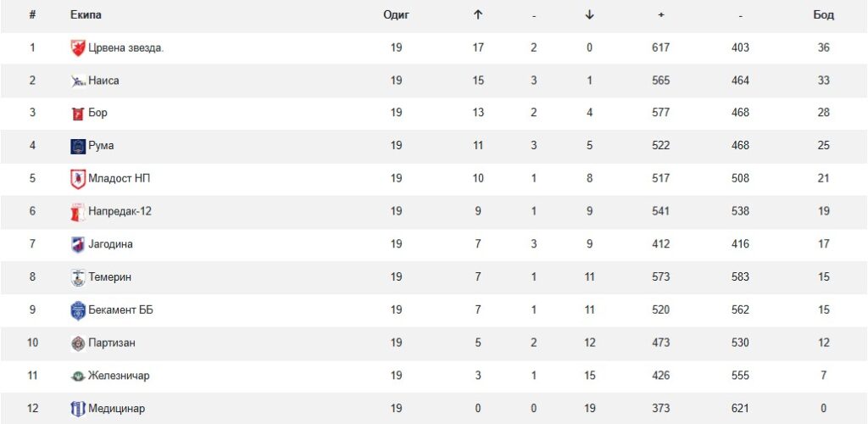Viewport: 868px width, 424px height.
Task: Sort by the down-arrow losses column
Action: coord(590,15)
